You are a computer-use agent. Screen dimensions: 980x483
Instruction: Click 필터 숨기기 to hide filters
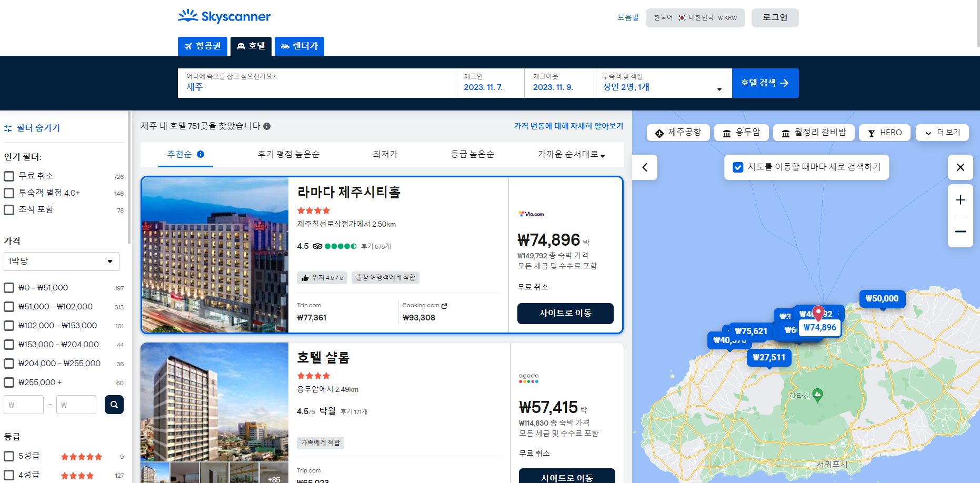tap(32, 128)
